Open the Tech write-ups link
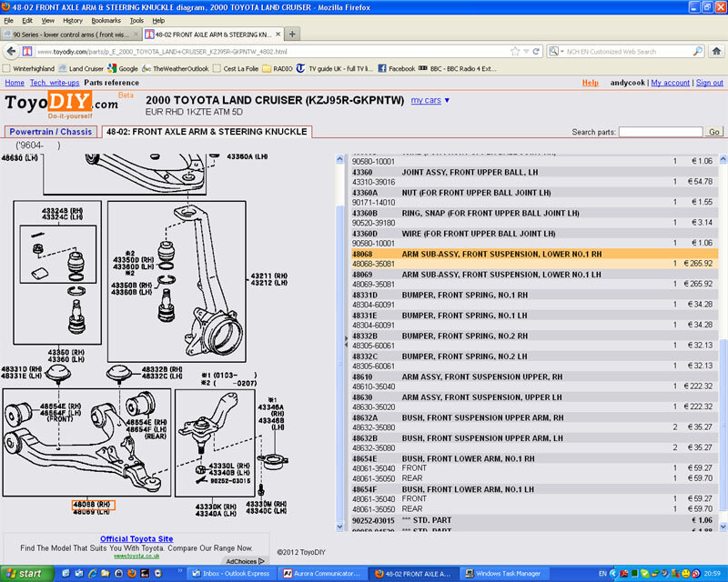This screenshot has height=582, width=728. [55, 83]
